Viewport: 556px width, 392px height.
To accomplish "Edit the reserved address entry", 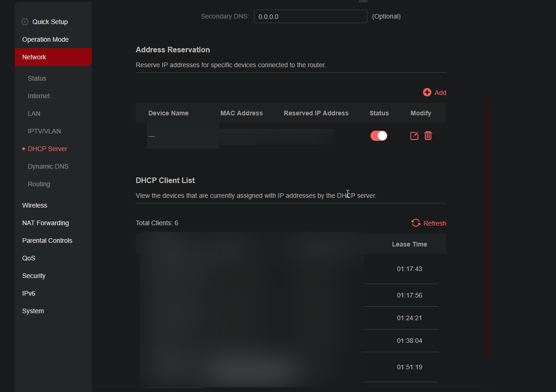I will click(x=414, y=136).
